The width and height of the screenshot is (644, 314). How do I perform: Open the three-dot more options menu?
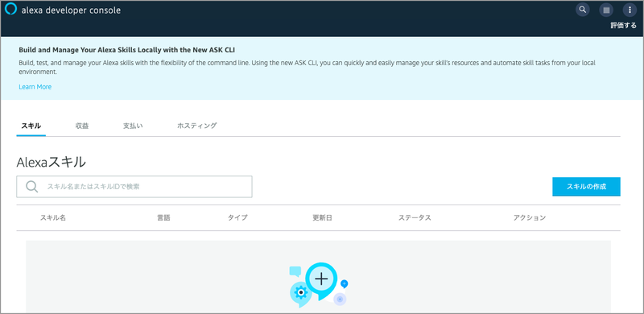coord(630,10)
